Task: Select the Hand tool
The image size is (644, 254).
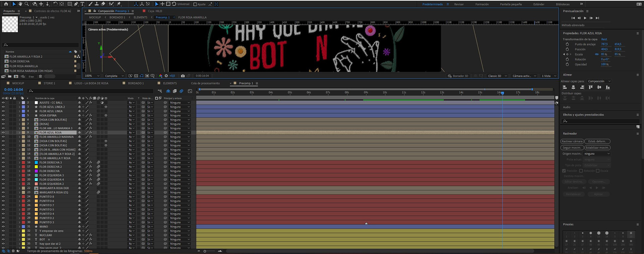Action: [20, 4]
